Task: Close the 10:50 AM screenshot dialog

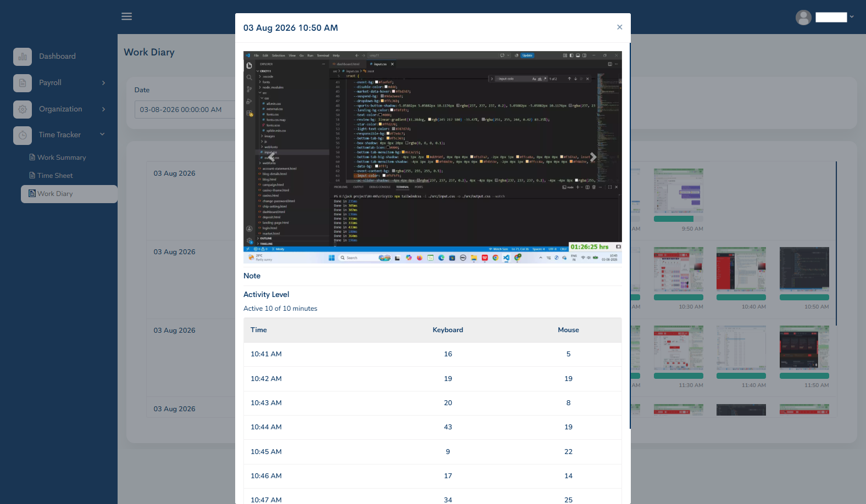Action: pos(619,27)
